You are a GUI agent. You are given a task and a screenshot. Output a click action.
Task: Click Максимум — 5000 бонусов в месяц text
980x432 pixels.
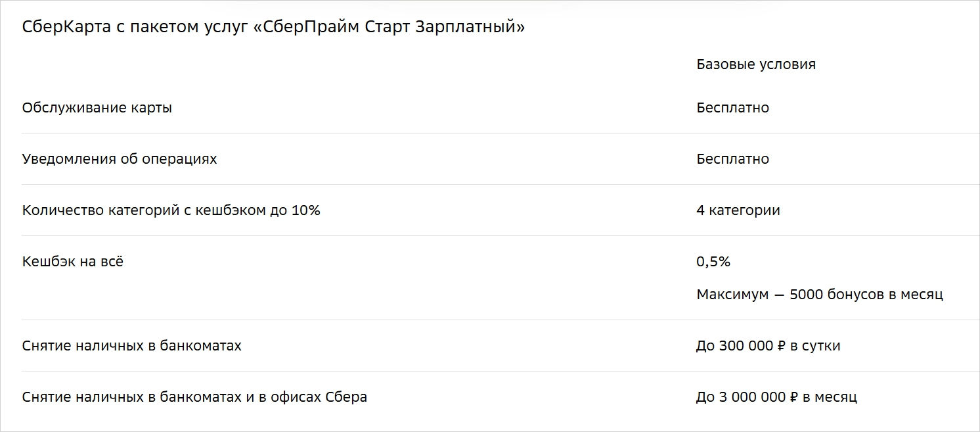(820, 295)
